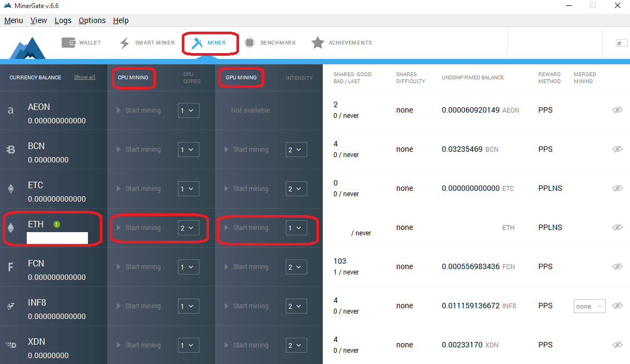
Task: Open the View menu
Action: [x=39, y=20]
